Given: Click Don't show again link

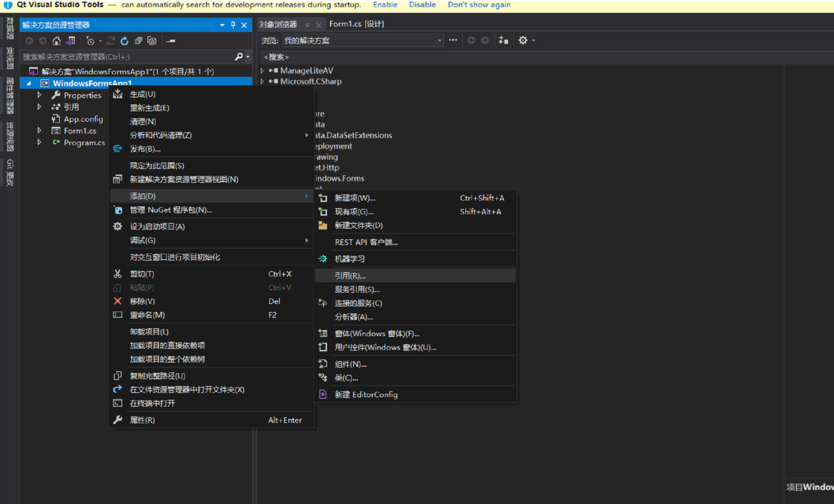Looking at the screenshot, I should pyautogui.click(x=479, y=5).
